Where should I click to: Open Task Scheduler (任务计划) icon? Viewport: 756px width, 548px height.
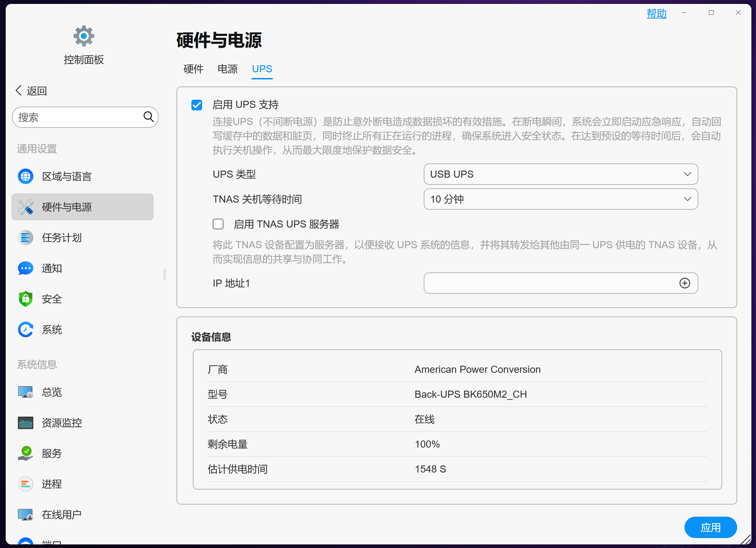point(26,238)
